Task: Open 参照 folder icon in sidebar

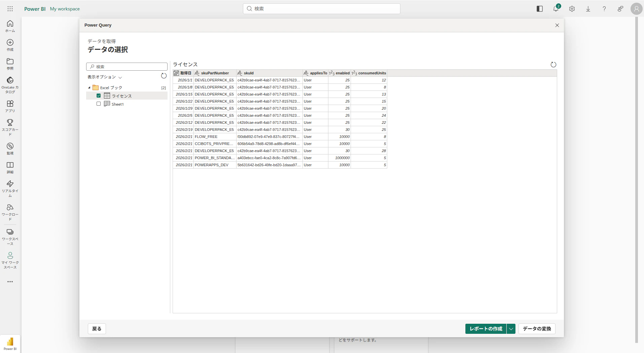Action: (10, 64)
